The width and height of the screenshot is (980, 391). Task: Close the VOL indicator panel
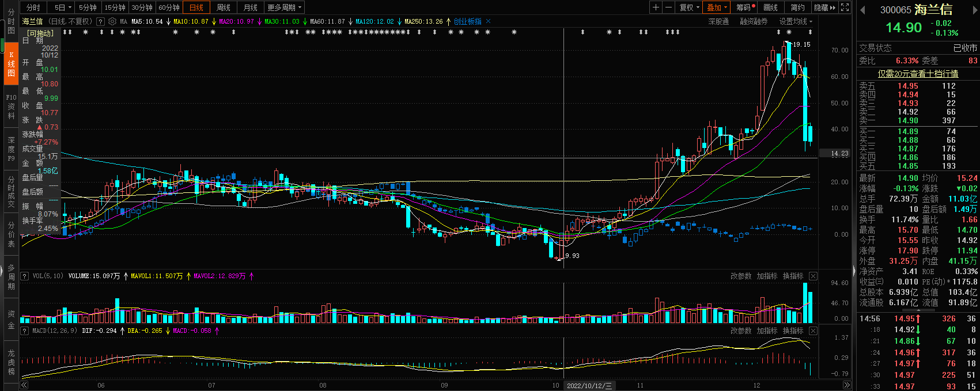[813, 276]
